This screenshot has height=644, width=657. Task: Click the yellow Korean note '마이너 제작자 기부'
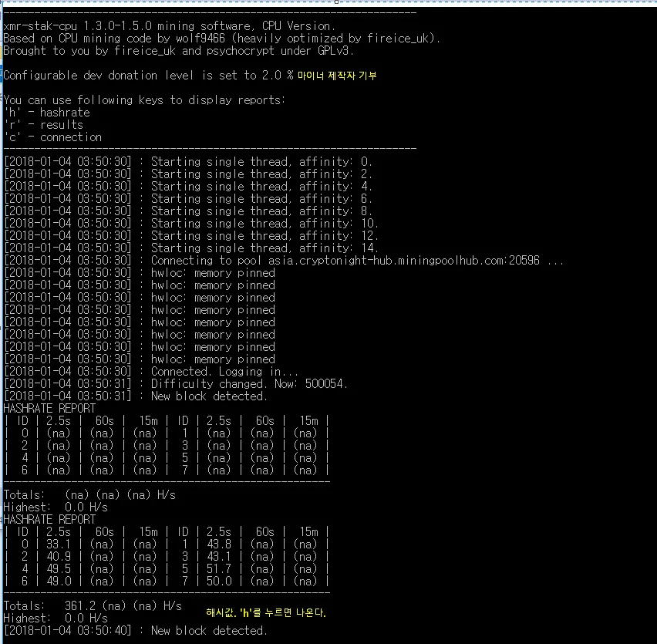pyautogui.click(x=337, y=76)
